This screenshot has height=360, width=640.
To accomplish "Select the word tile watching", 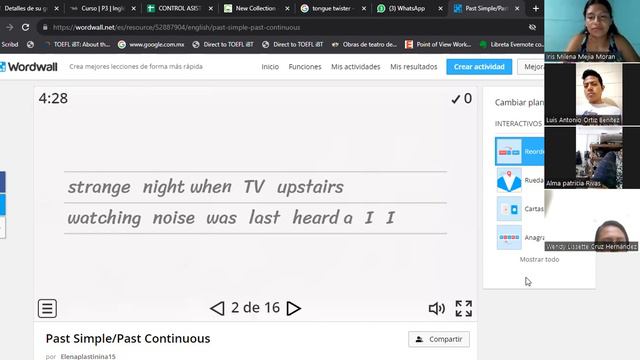I will 104,218.
